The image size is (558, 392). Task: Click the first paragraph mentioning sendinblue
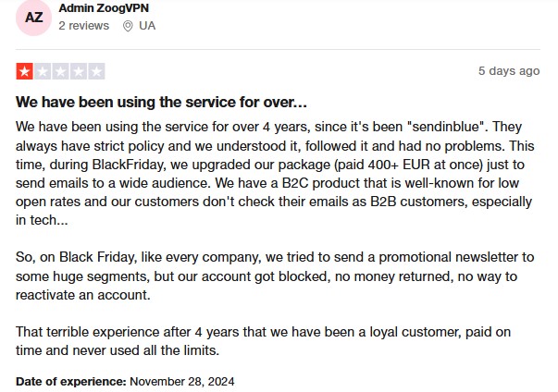275,173
